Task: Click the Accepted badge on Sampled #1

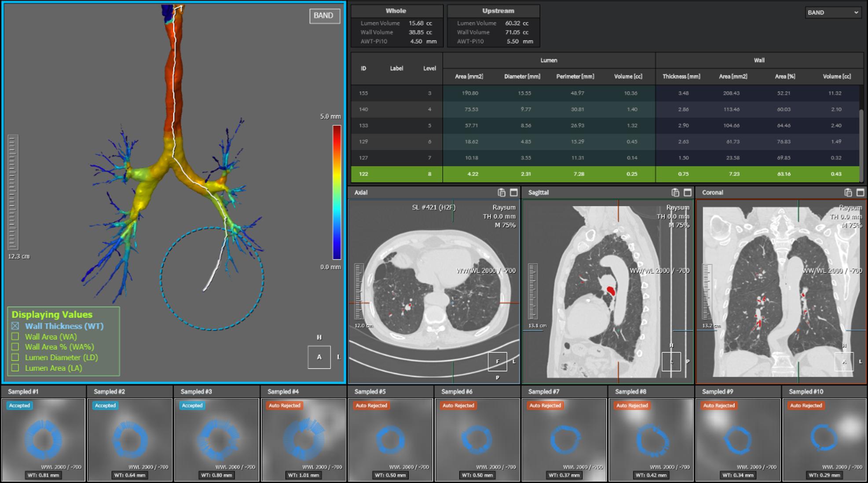Action: pyautogui.click(x=19, y=406)
